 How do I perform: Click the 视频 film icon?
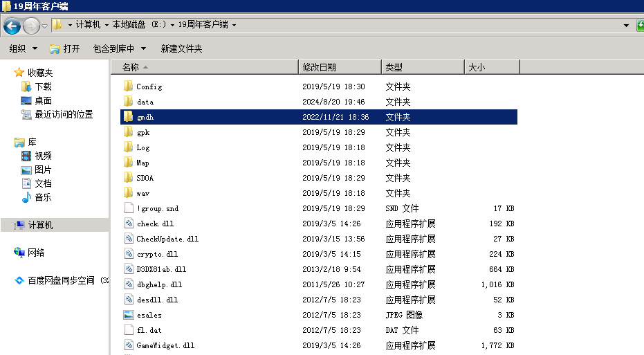[26, 156]
